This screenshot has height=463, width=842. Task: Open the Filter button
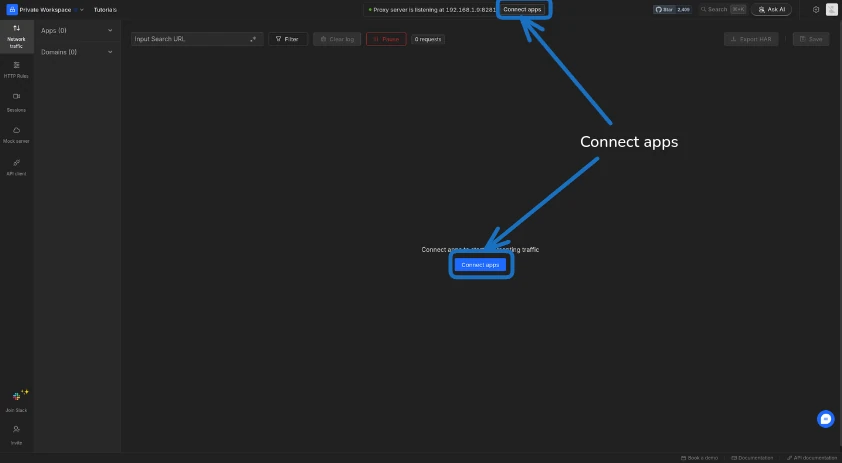(x=288, y=39)
